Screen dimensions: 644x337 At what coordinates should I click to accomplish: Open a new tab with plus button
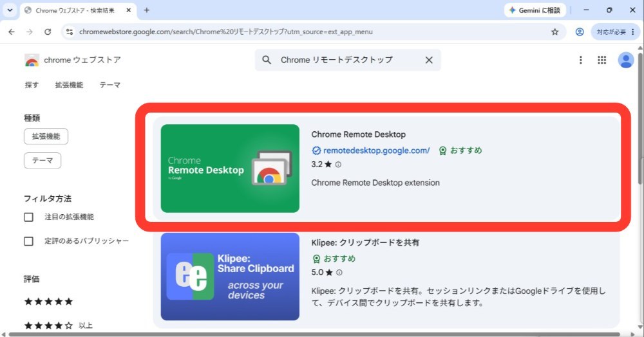tap(147, 10)
